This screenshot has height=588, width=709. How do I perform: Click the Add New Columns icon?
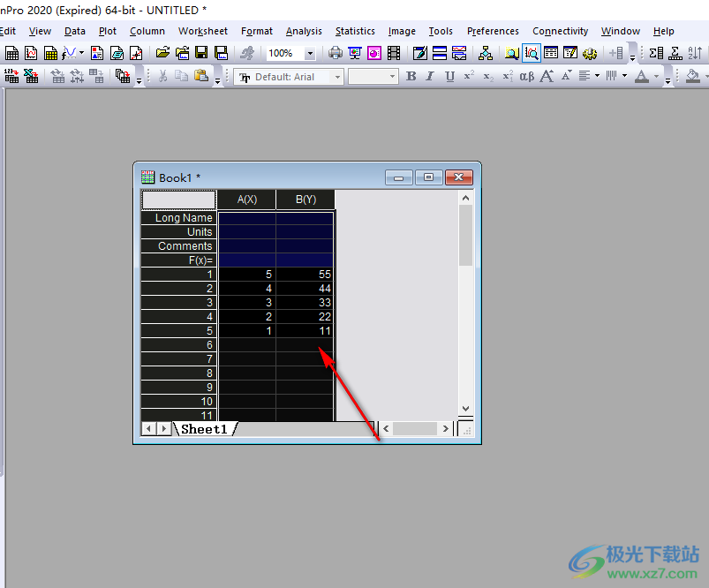pos(616,53)
